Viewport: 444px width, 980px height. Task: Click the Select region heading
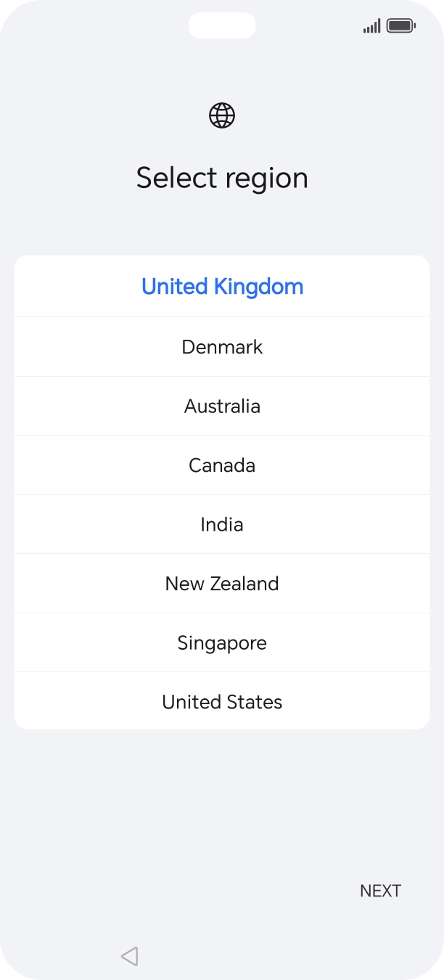click(x=222, y=177)
